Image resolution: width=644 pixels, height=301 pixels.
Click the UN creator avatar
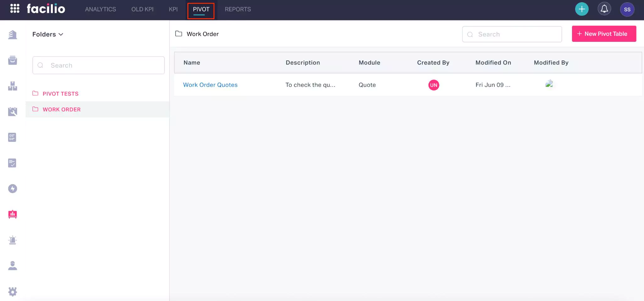pos(434,85)
